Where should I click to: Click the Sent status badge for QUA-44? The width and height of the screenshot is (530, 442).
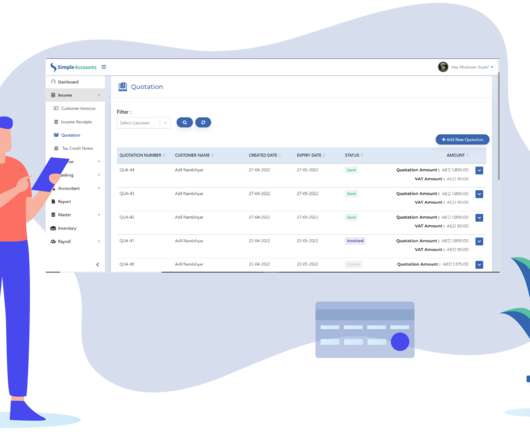point(351,170)
